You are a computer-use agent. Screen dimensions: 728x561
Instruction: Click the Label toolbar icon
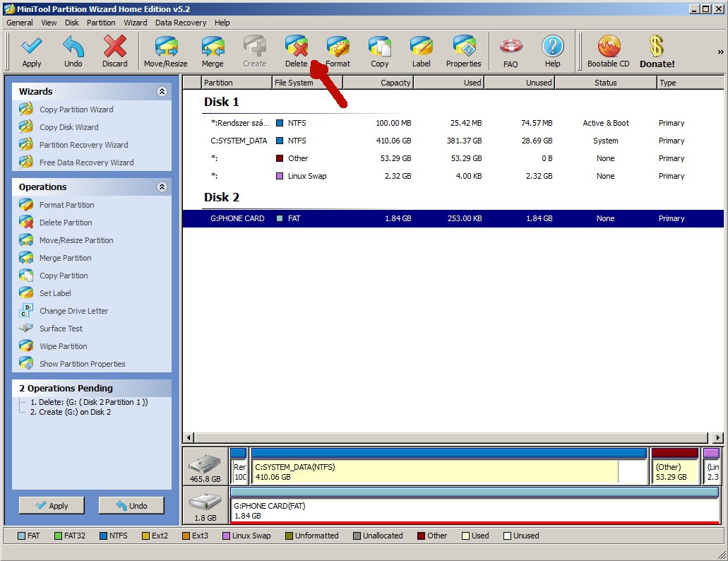click(421, 52)
